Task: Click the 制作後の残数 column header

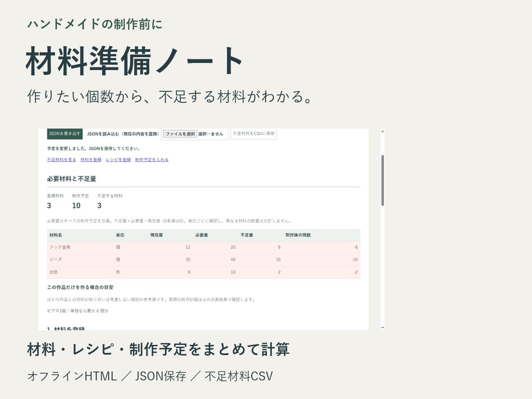Action: click(x=298, y=235)
